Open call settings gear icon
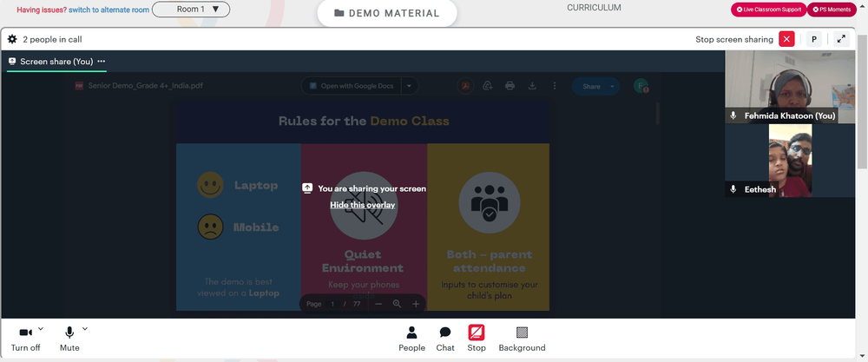868x362 pixels. 12,39
